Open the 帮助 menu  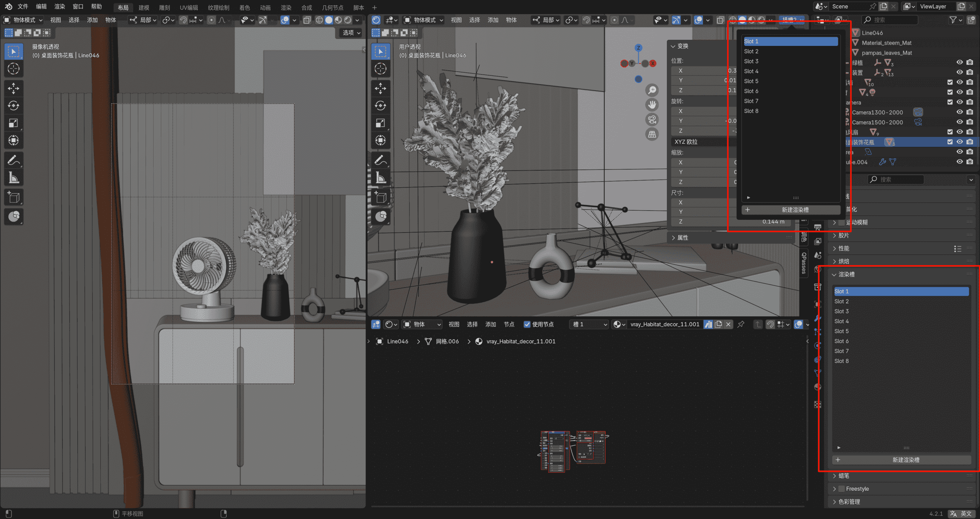coord(96,7)
